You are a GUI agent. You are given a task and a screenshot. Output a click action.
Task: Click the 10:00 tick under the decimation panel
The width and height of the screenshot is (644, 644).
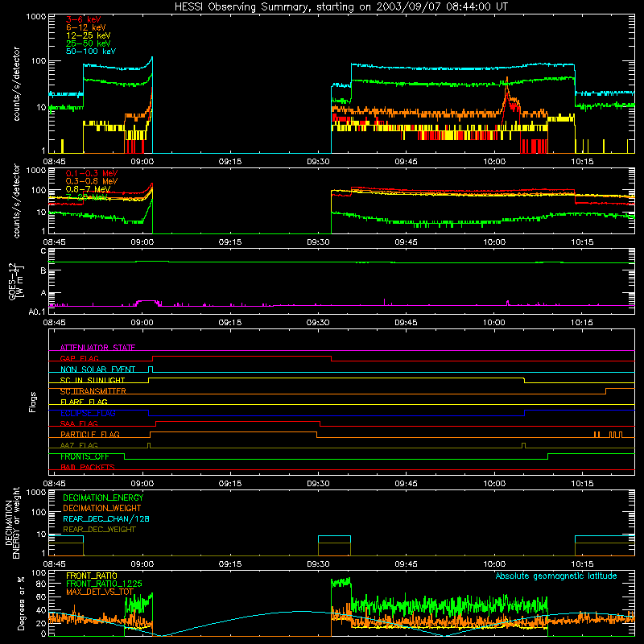point(494,564)
